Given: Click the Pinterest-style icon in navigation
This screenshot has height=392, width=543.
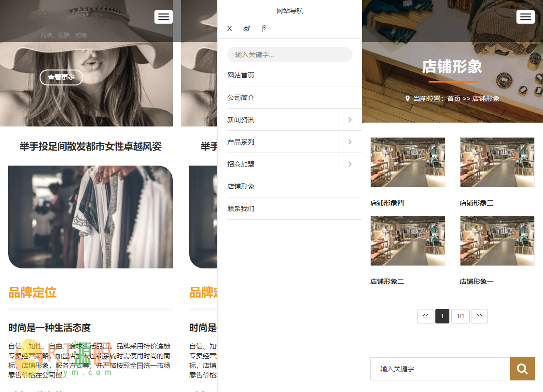Looking at the screenshot, I should tap(264, 29).
